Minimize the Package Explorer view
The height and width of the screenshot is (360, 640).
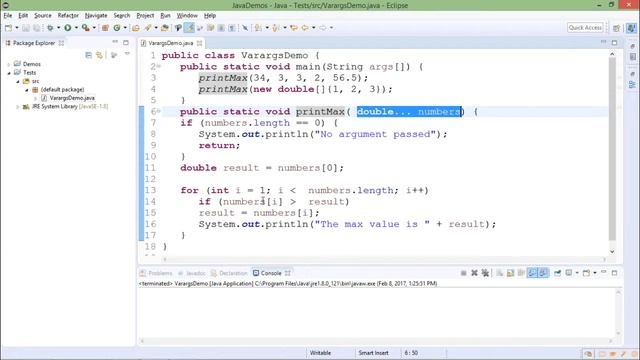[115, 42]
